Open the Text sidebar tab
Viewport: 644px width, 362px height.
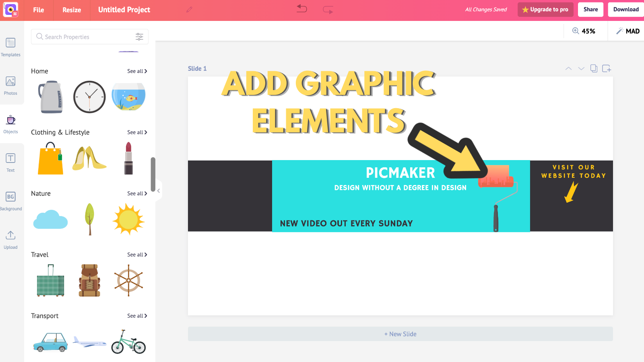[10, 163]
